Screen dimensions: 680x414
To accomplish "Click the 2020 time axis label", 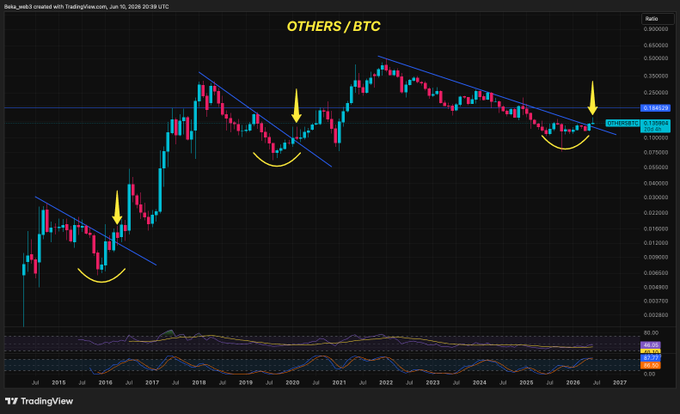I will pyautogui.click(x=293, y=382).
